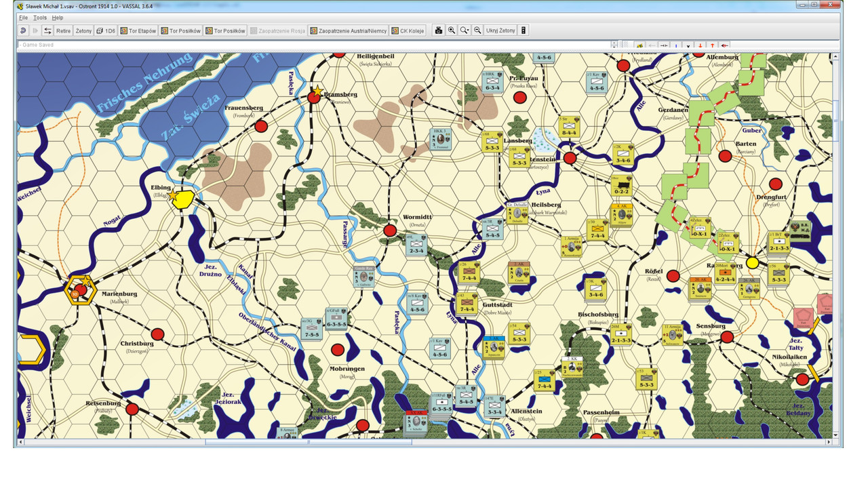
Task: Open the connection swap arrows tool
Action: (47, 31)
